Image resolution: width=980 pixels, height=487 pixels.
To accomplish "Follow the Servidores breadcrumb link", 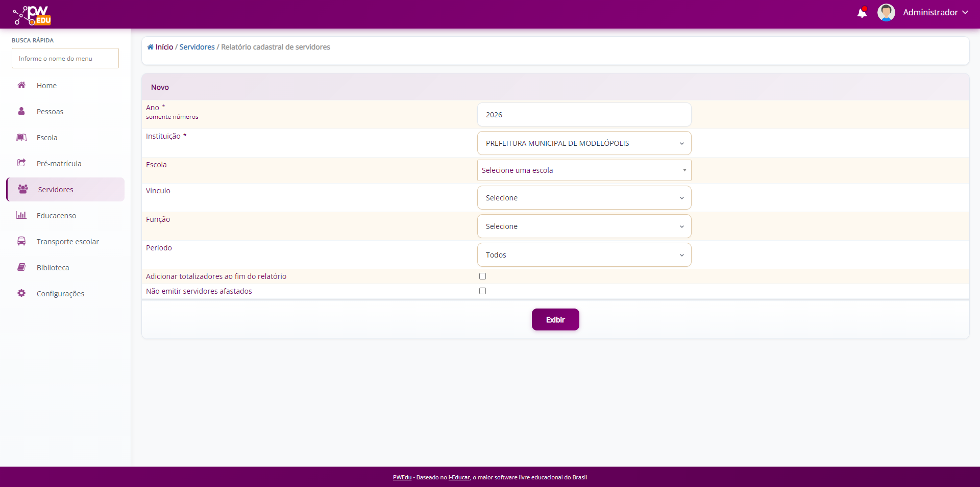I will pos(197,47).
